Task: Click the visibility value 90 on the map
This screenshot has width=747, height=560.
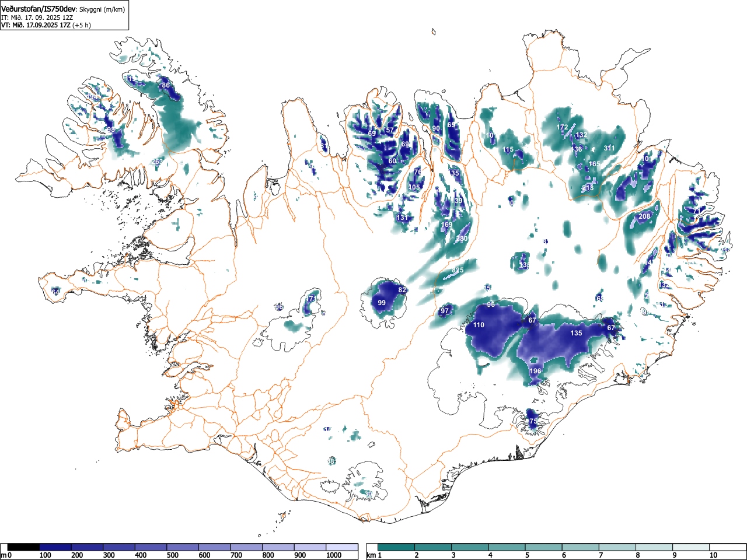Action: pyautogui.click(x=436, y=128)
